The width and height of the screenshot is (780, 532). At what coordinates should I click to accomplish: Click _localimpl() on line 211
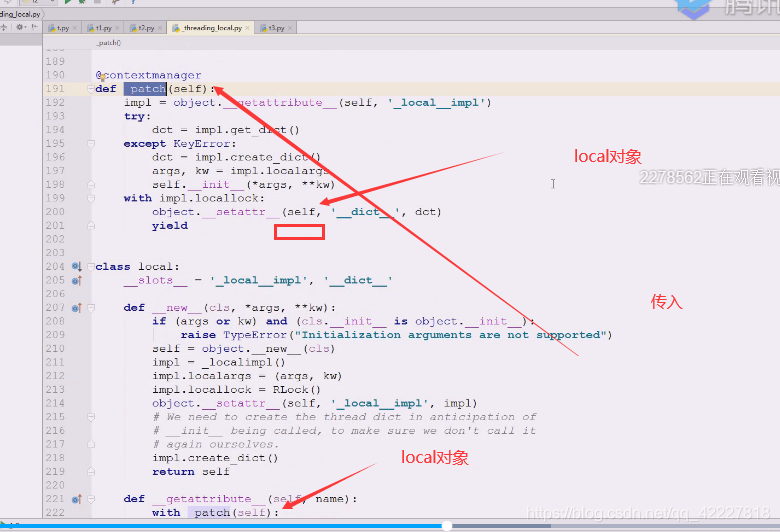click(x=244, y=363)
